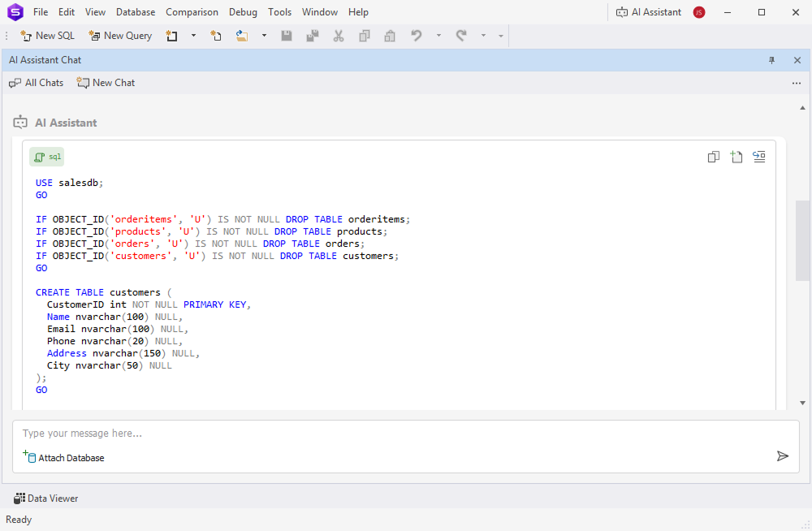Click the send message arrow
The height and width of the screenshot is (531, 812).
click(783, 455)
